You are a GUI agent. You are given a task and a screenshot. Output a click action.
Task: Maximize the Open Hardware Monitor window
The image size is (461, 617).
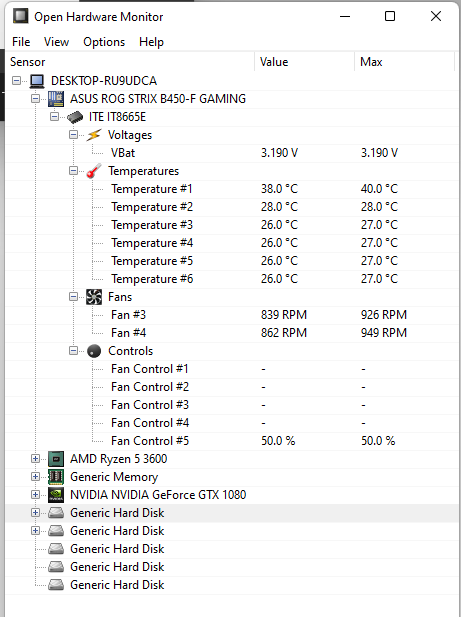coord(390,17)
